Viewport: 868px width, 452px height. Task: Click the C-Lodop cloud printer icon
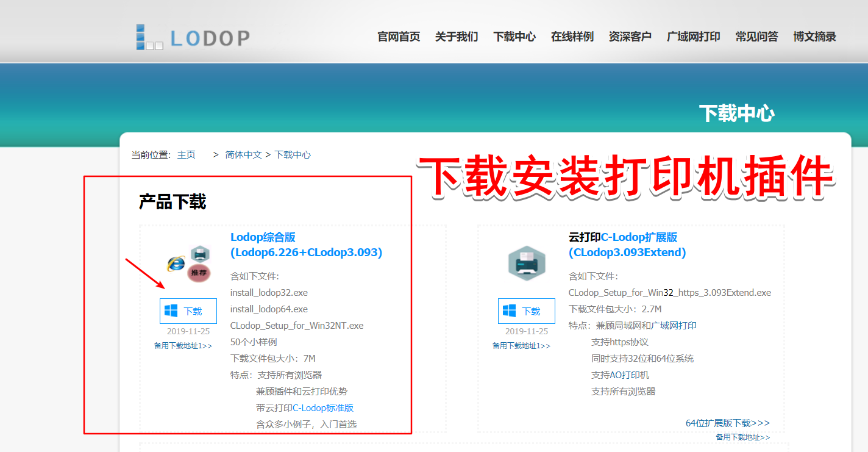[x=527, y=263]
